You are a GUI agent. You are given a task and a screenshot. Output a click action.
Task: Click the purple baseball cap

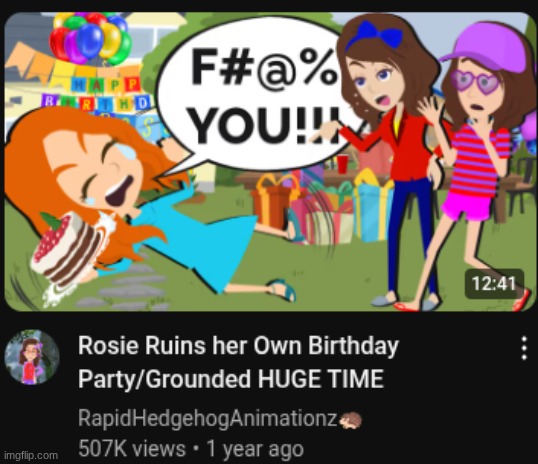(486, 45)
